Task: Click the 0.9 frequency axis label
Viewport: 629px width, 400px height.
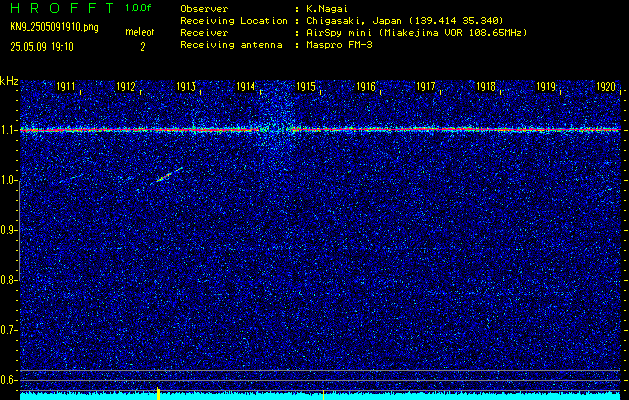Action: [x=8, y=230]
